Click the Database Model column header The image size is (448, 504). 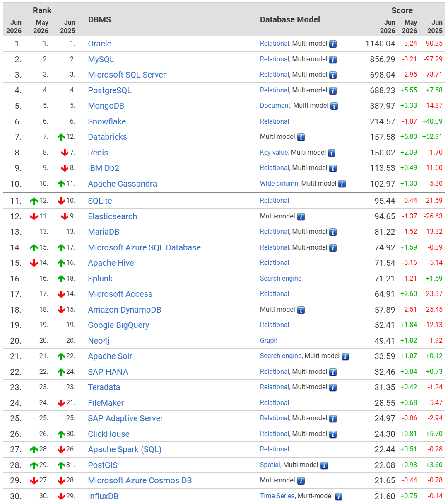290,19
